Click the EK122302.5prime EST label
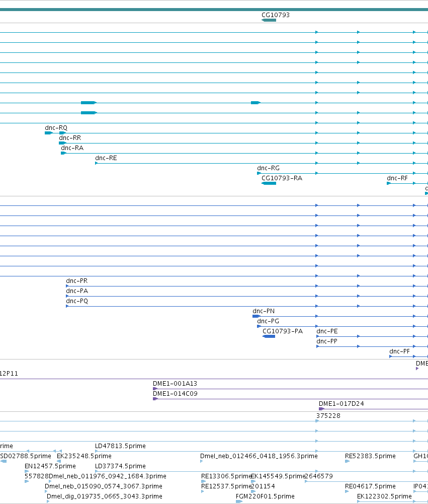The image size is (428, 504). (x=384, y=496)
